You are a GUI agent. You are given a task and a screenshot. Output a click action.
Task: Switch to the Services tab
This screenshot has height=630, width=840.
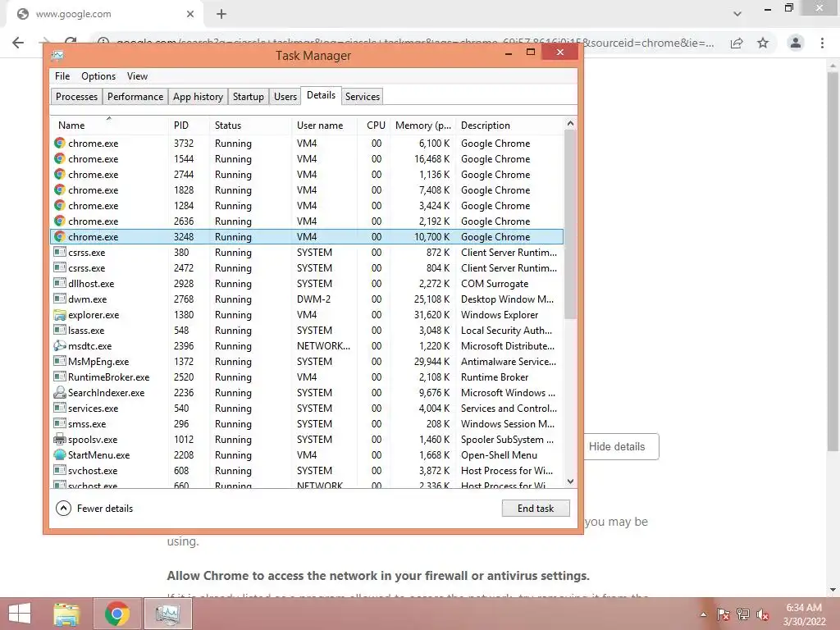pos(362,97)
